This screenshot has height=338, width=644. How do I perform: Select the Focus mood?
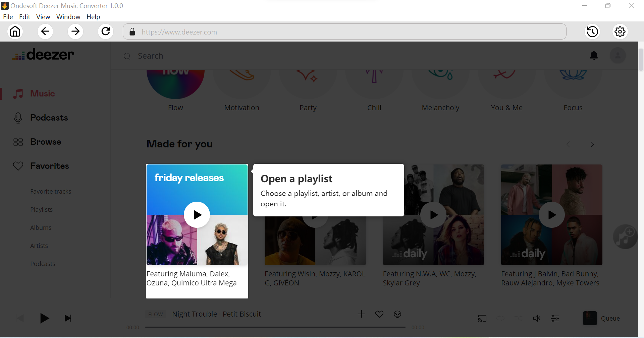point(573,84)
